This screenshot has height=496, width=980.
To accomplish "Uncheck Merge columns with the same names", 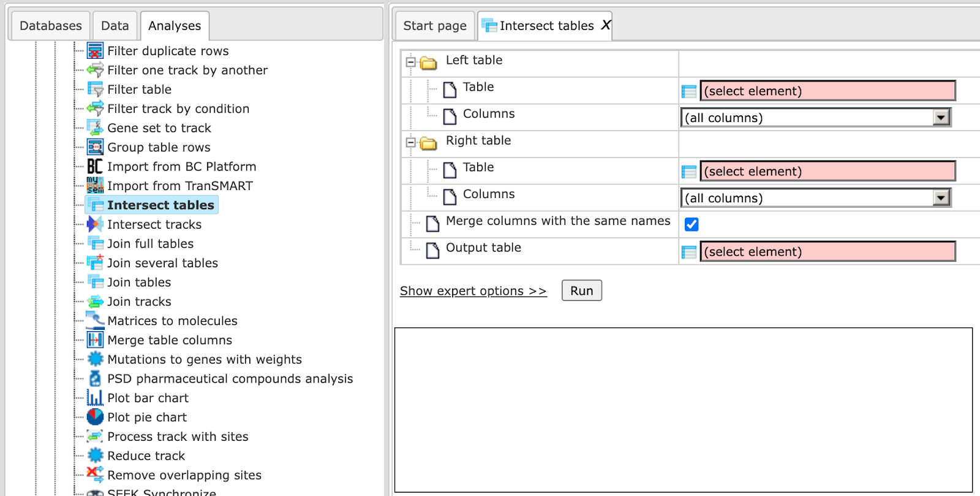I will [692, 224].
